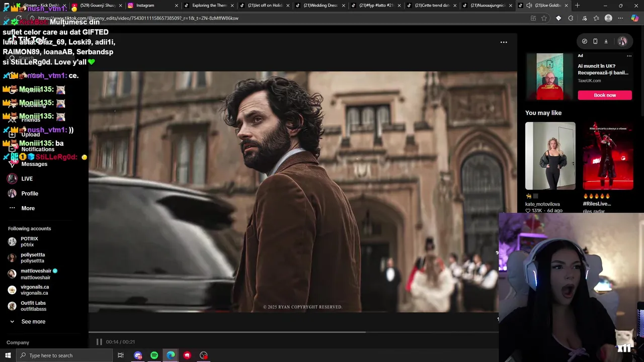Open Discord from the taskbar
This screenshot has height=362, width=644.
(x=138, y=355)
